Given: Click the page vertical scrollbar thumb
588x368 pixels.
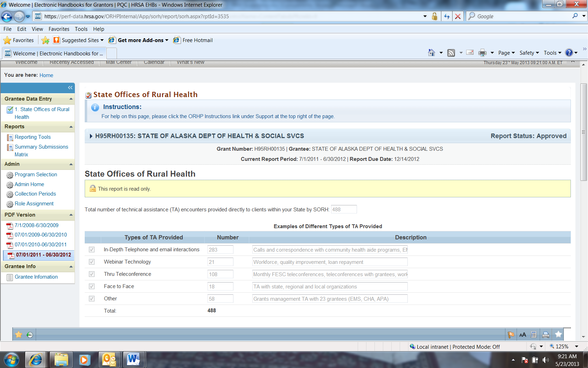Looking at the screenshot, I should point(583,132).
